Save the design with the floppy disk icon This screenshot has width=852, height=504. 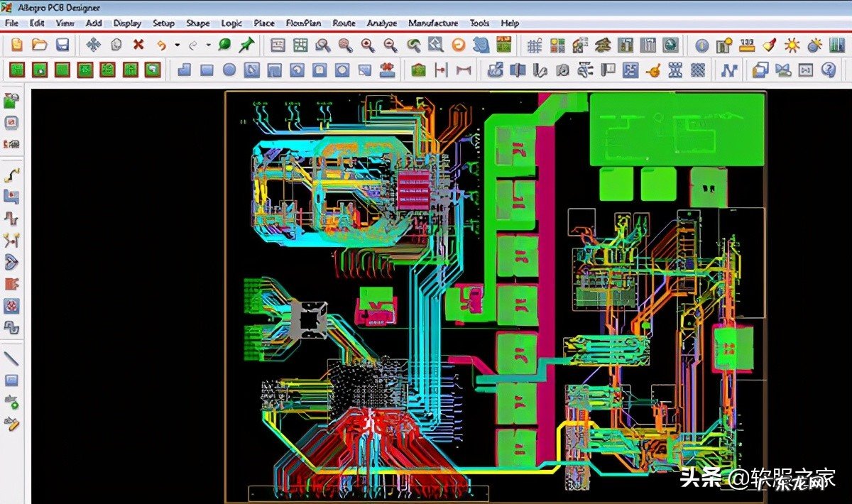point(62,45)
